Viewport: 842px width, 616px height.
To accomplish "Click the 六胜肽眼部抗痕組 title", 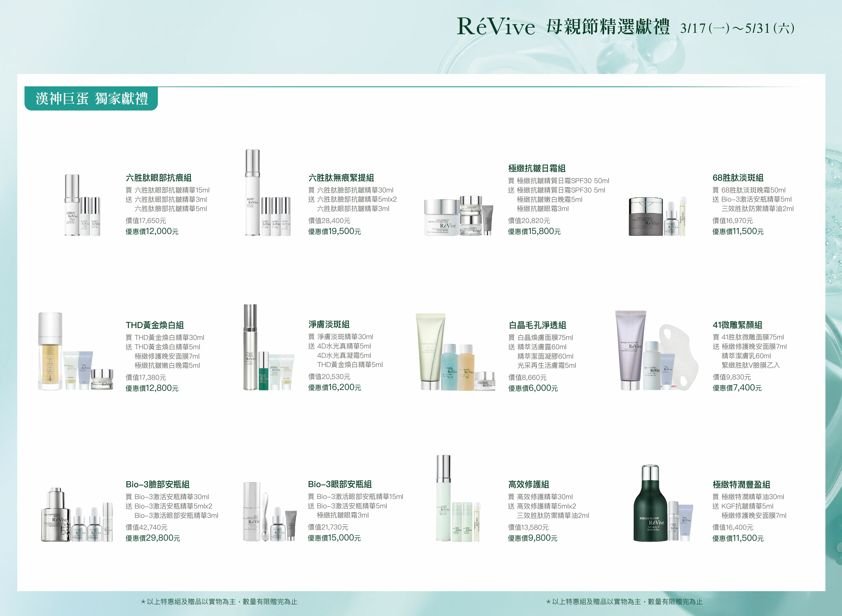I will point(158,178).
